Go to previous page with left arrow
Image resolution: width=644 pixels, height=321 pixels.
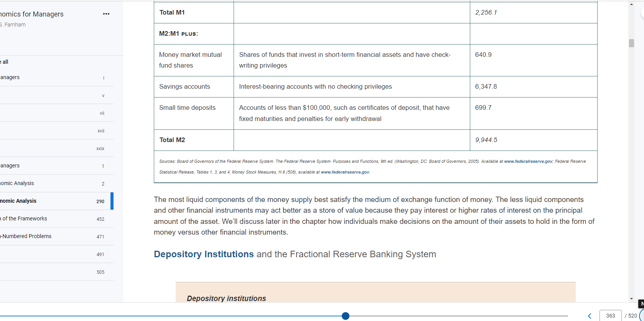point(590,316)
